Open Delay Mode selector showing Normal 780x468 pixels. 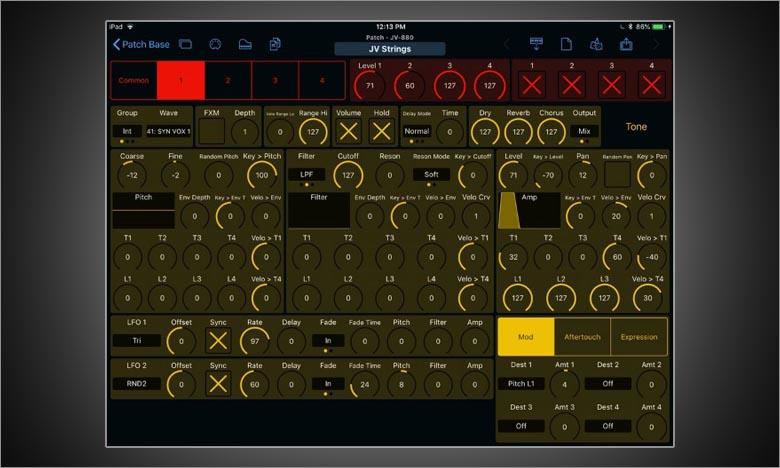point(416,131)
